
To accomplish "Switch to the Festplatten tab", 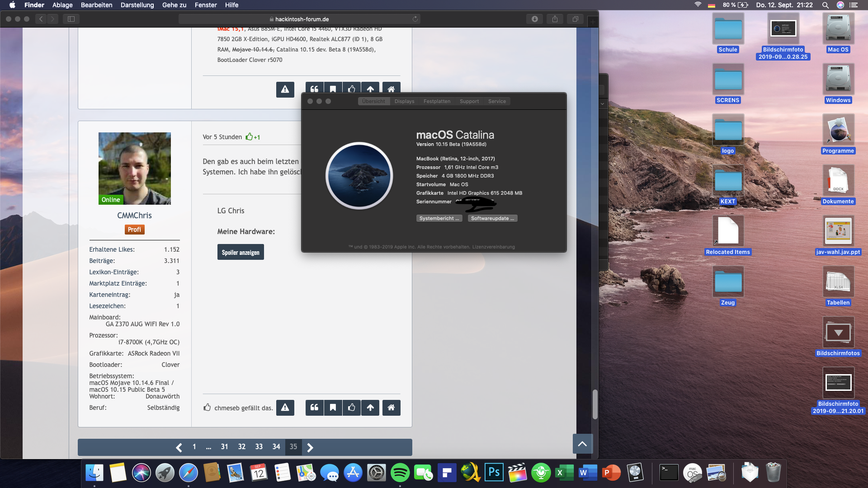I will click(437, 101).
